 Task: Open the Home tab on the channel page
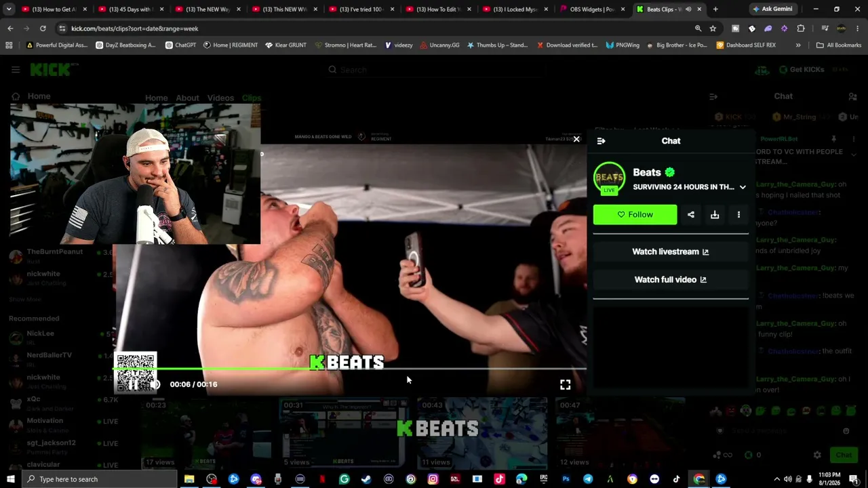[156, 98]
